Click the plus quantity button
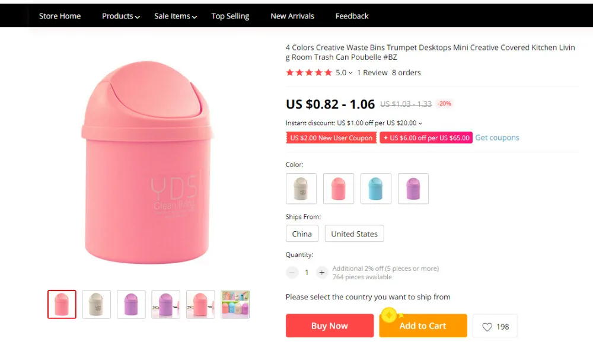This screenshot has width=593, height=364. [x=322, y=273]
